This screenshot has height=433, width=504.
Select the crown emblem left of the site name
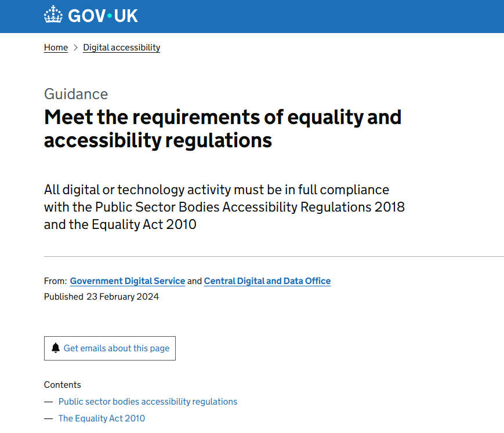pyautogui.click(x=53, y=15)
